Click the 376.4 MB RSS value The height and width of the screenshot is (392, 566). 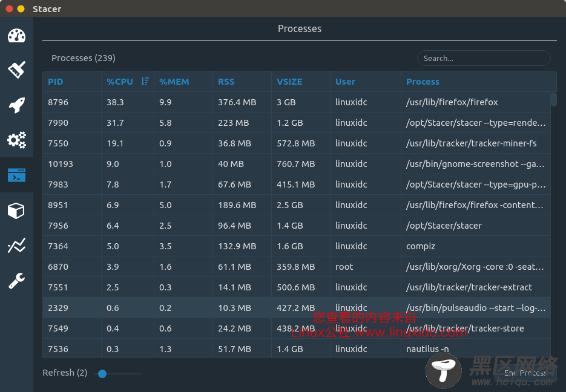237,102
